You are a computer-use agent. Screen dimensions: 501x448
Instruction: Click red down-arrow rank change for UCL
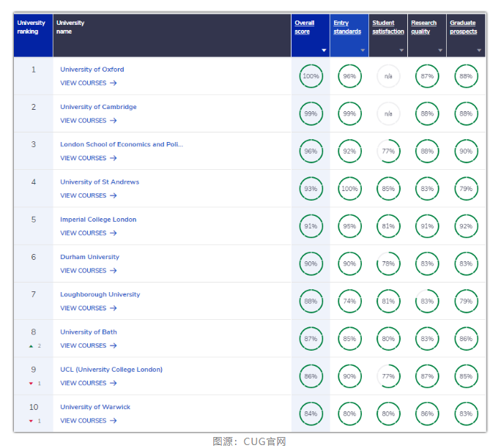(x=31, y=383)
